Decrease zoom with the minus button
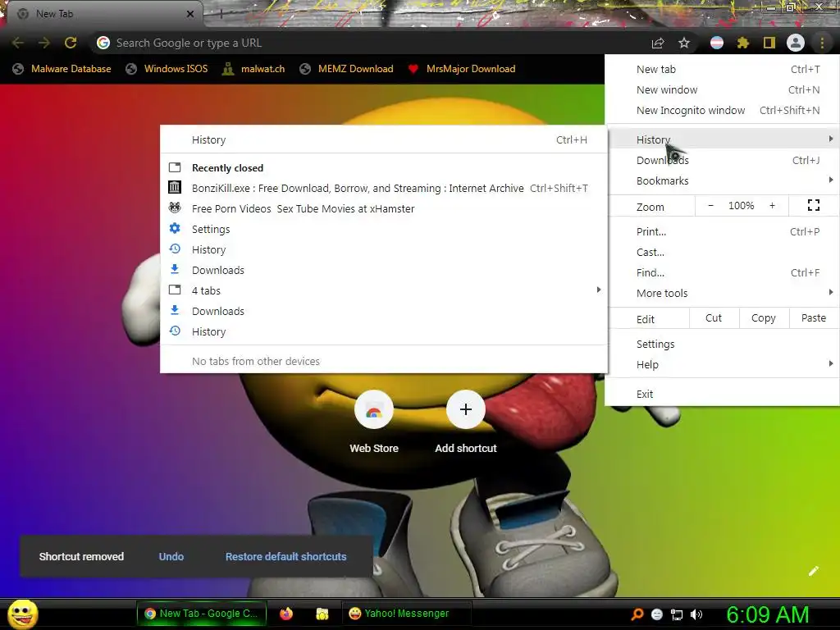840x630 pixels. coord(711,206)
